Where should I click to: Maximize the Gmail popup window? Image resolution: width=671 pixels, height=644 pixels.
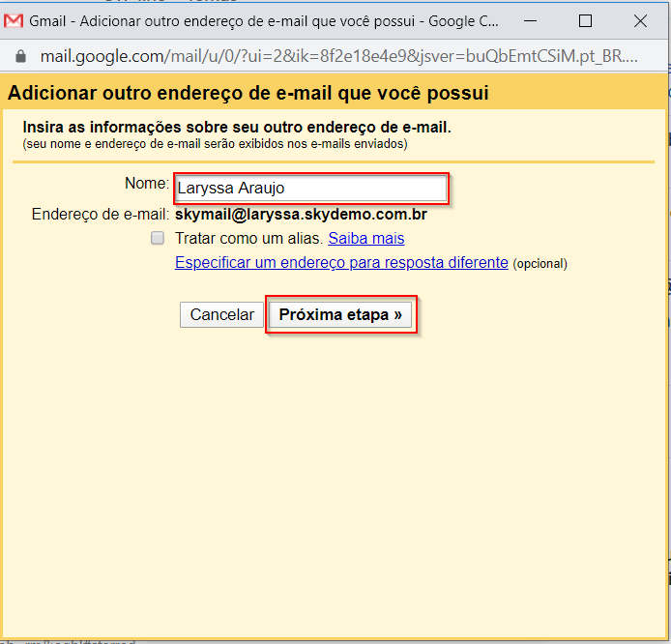tap(585, 20)
